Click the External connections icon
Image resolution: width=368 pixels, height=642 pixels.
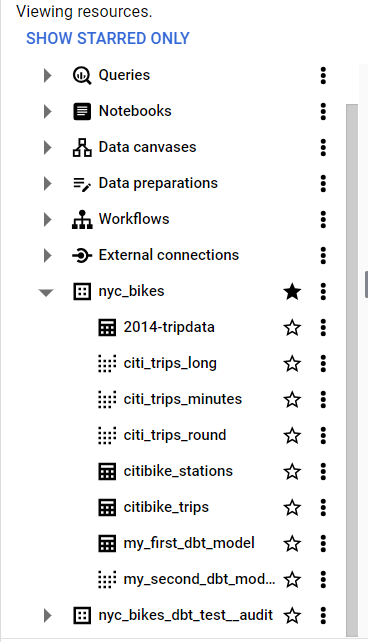click(82, 255)
